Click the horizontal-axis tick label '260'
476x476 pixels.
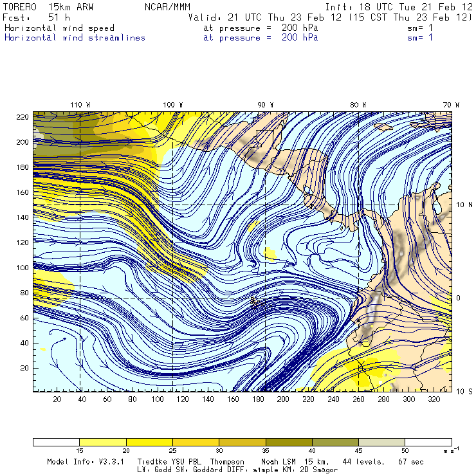pyautogui.click(x=358, y=399)
